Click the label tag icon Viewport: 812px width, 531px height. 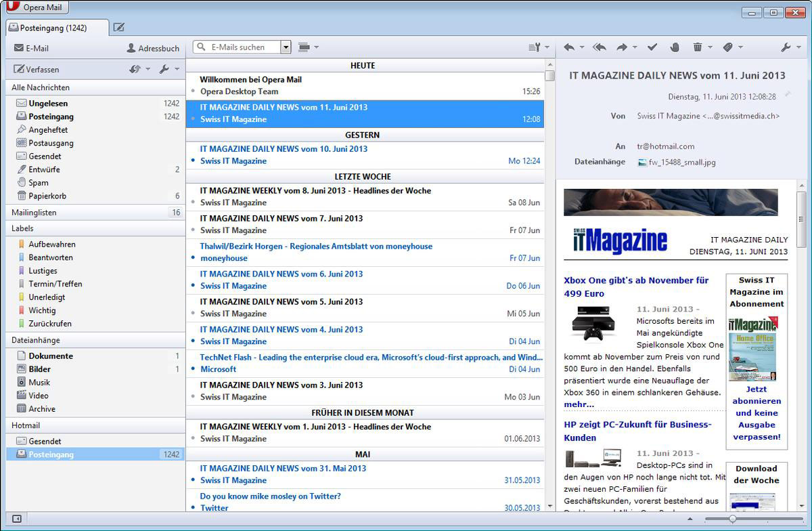pos(728,47)
